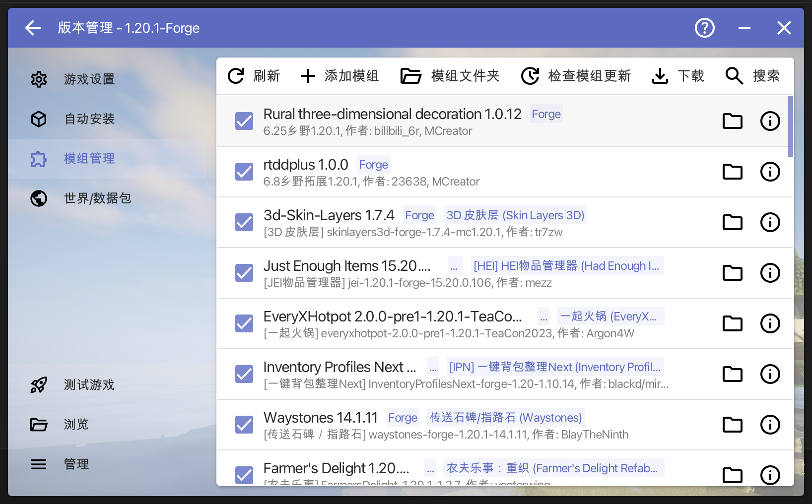812x504 pixels.
Task: Show info for Just Enough Items
Action: 770,273
